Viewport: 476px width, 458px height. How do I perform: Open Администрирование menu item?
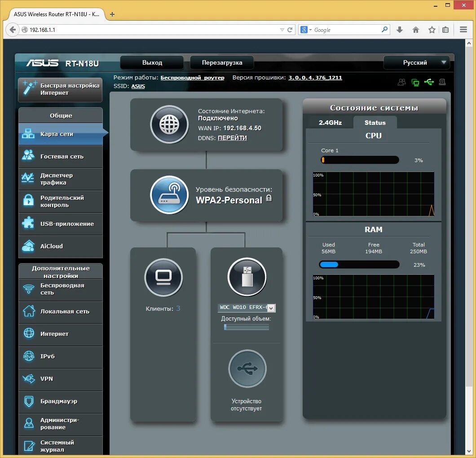coord(61,424)
